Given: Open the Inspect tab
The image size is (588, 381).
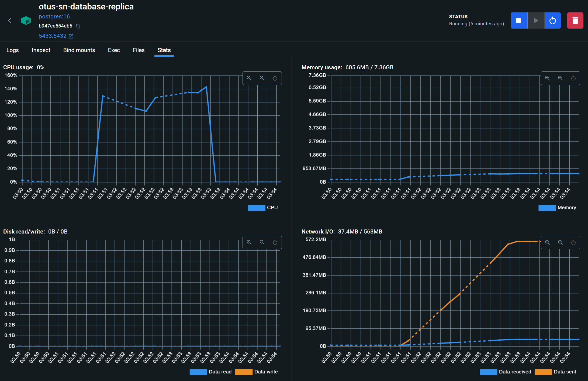Looking at the screenshot, I should (x=41, y=50).
